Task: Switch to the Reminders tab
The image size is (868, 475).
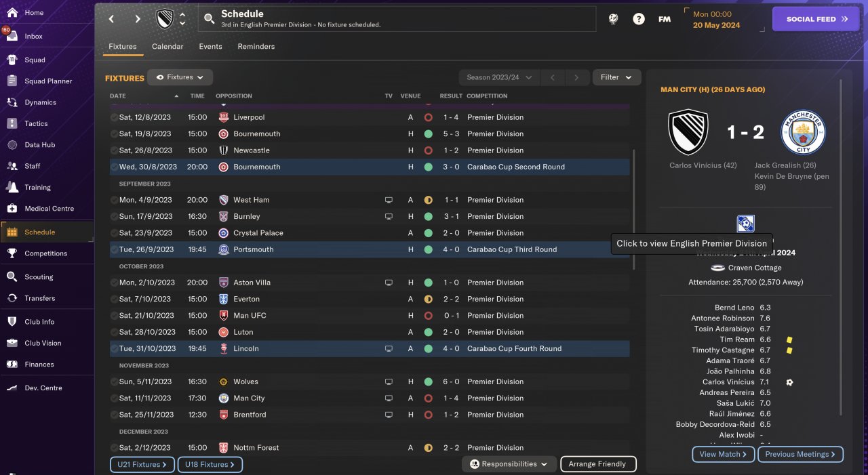Action: pyautogui.click(x=256, y=47)
